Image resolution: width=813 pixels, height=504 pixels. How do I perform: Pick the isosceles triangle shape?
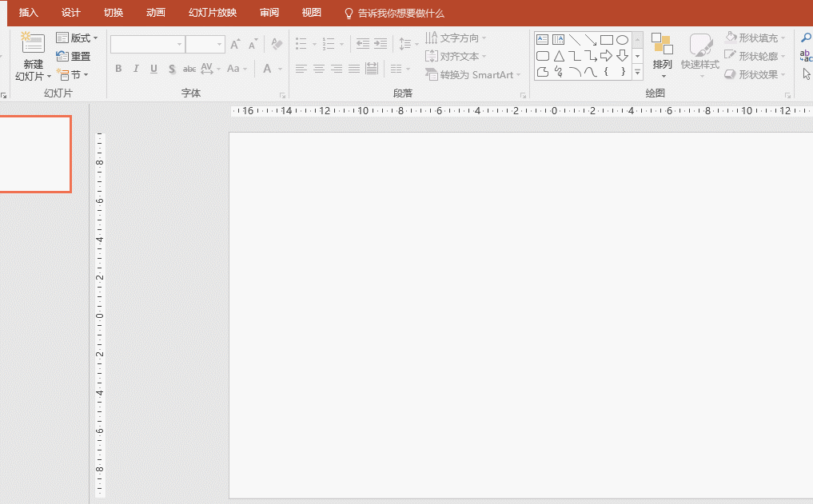point(559,56)
